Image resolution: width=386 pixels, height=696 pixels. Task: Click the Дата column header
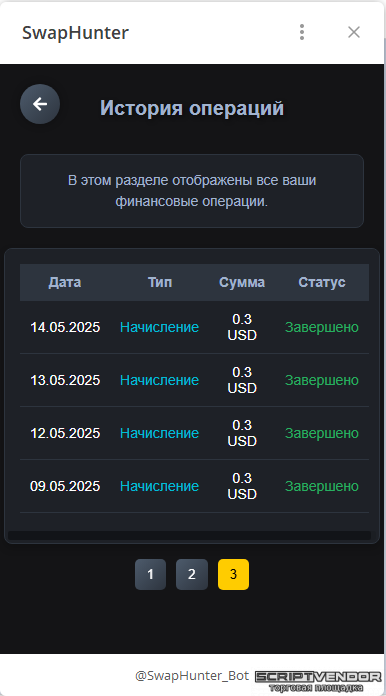point(65,282)
